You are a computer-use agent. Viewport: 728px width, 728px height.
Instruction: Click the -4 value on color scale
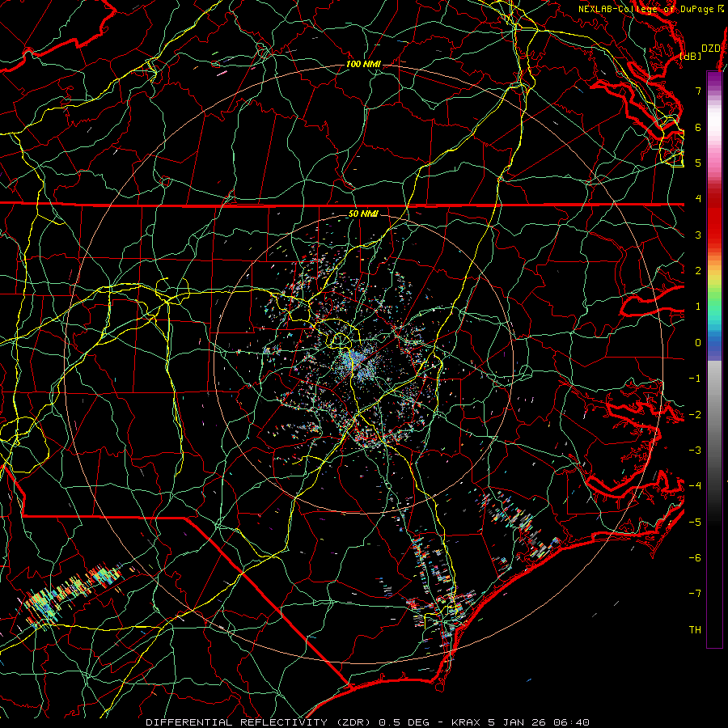pyautogui.click(x=695, y=486)
